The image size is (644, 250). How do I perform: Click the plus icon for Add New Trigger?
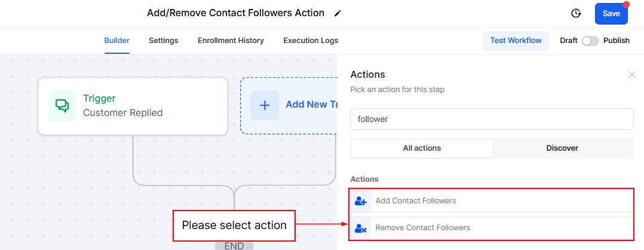(265, 105)
